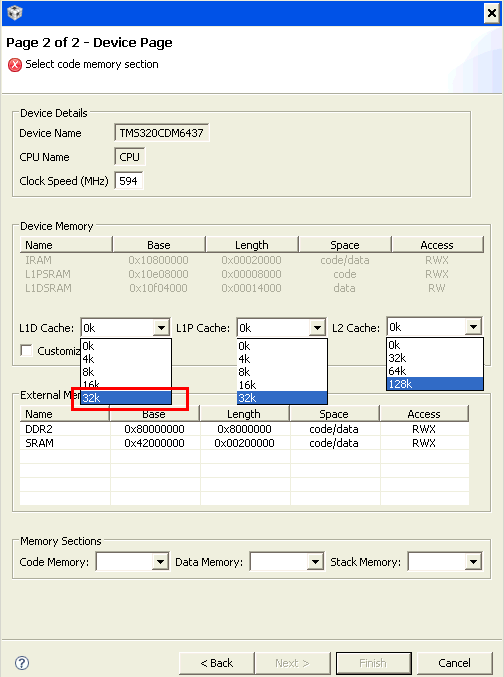Select 32k in the L2 Cache list
This screenshot has height=677, width=504.
point(435,358)
